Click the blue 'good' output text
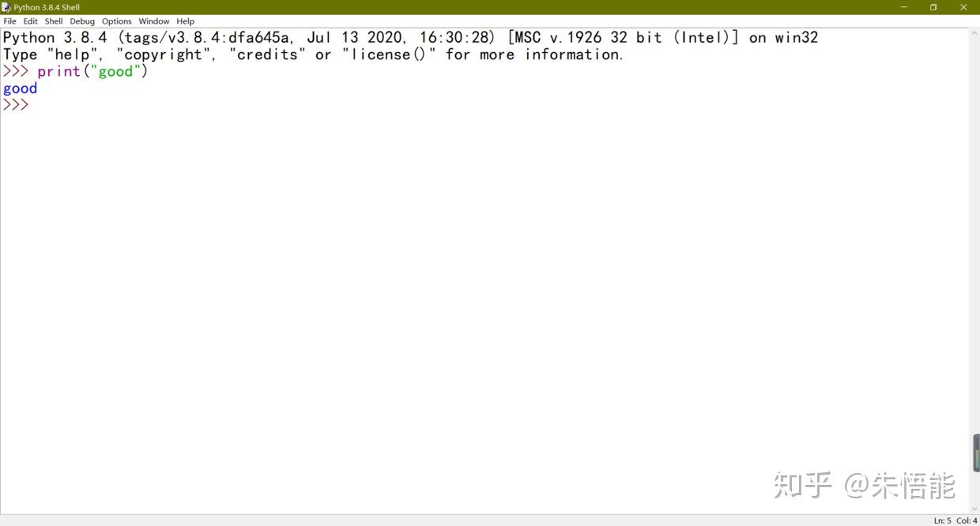Image resolution: width=980 pixels, height=526 pixels. click(20, 89)
